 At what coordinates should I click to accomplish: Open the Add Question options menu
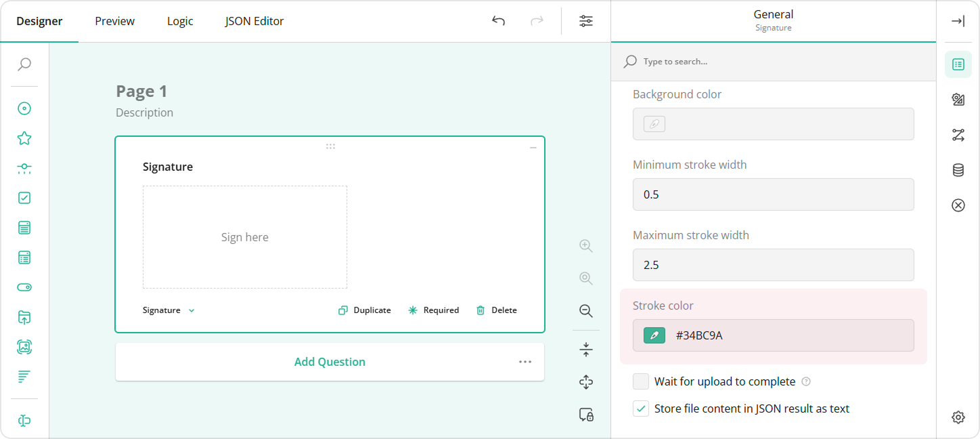pos(525,362)
